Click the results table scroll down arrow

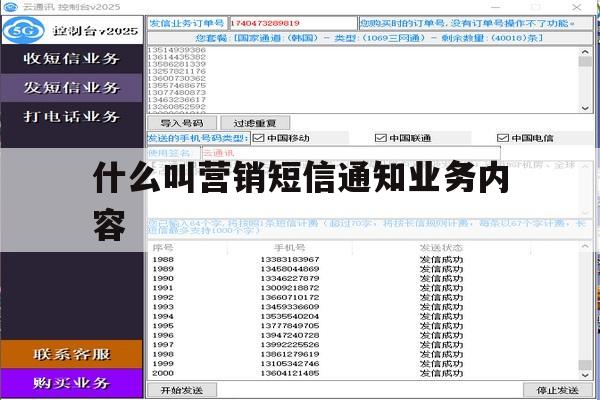(x=585, y=375)
